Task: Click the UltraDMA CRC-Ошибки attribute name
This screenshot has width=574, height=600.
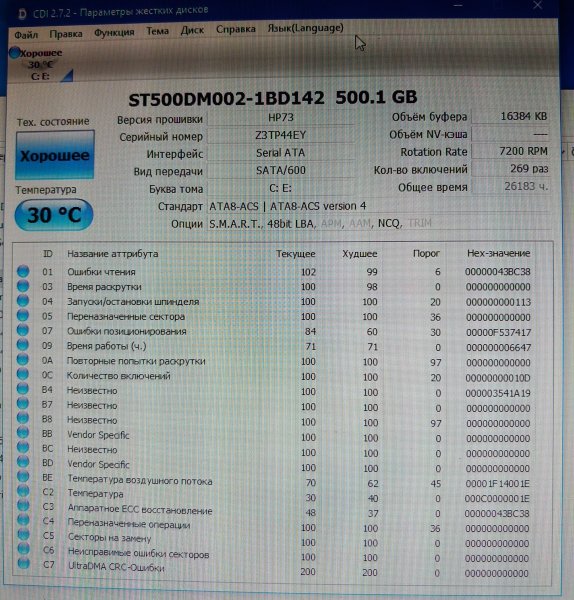Action: point(116,566)
